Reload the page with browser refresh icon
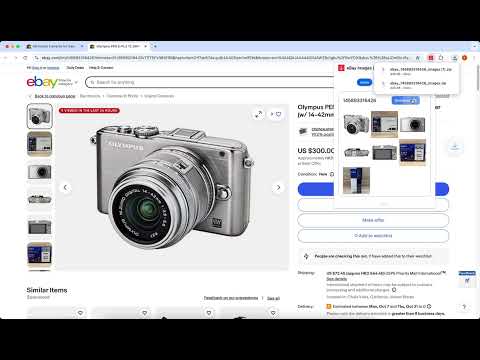The height and width of the screenshot is (360, 480). [25, 58]
